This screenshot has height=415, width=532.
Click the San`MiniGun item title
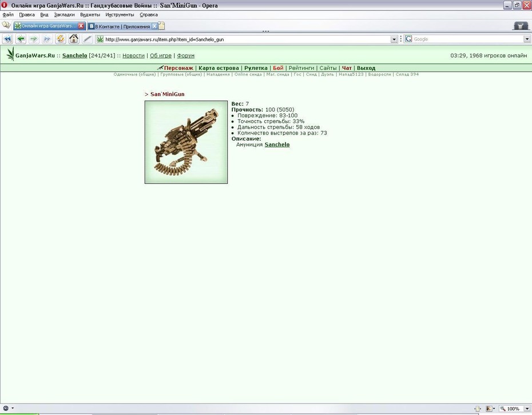168,94
